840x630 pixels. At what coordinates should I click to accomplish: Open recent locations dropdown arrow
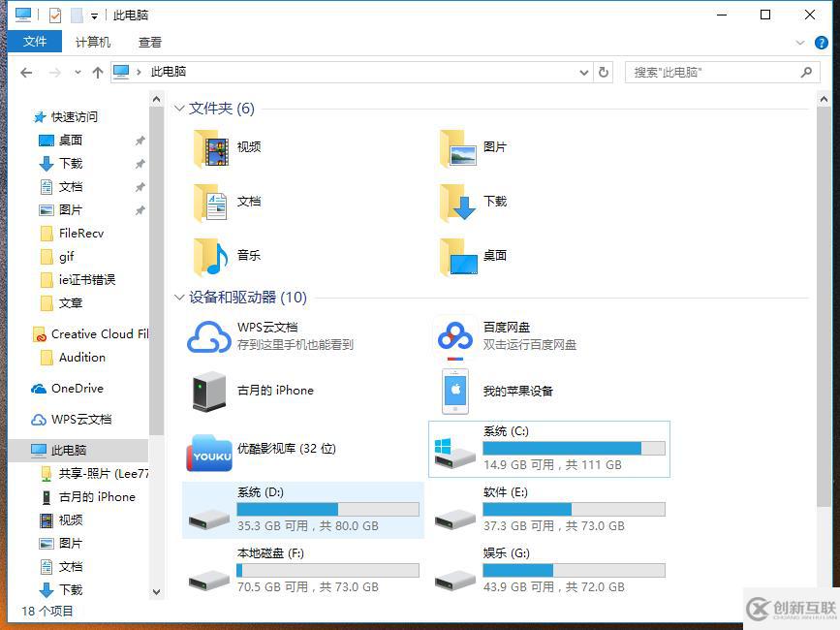tap(78, 73)
